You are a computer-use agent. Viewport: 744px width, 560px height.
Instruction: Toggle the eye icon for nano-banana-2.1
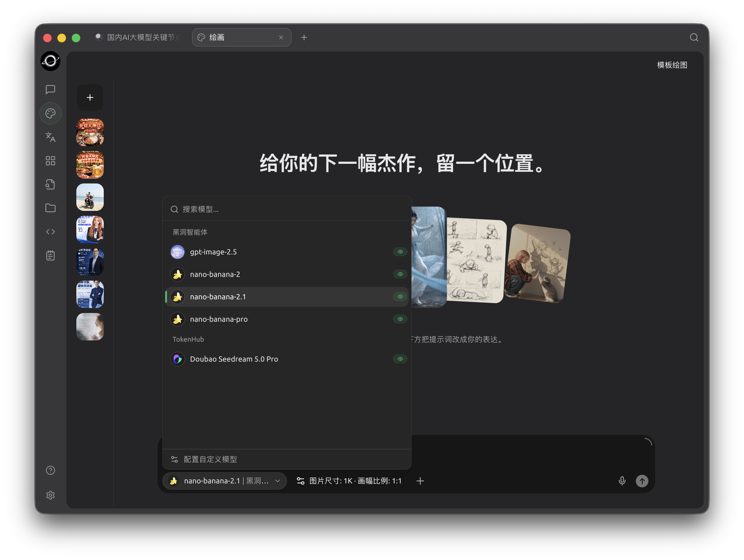coord(400,297)
